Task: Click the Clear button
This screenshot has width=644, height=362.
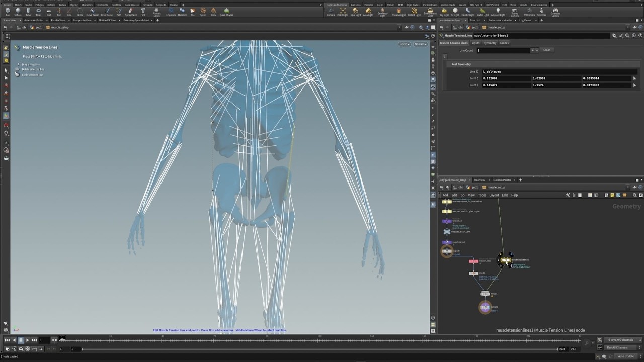Action: pyautogui.click(x=547, y=50)
